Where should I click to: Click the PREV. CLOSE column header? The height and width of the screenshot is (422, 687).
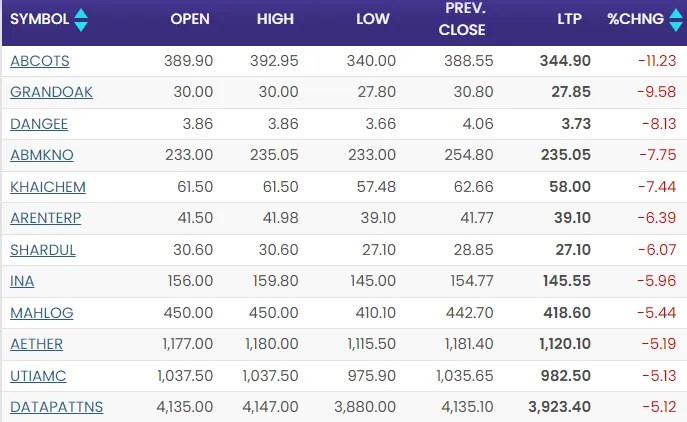point(462,19)
